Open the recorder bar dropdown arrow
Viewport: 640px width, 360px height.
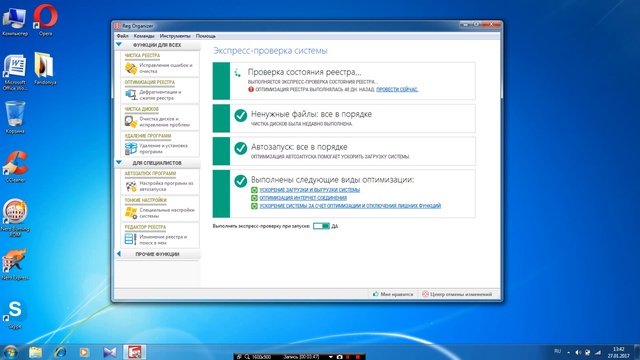pos(331,357)
